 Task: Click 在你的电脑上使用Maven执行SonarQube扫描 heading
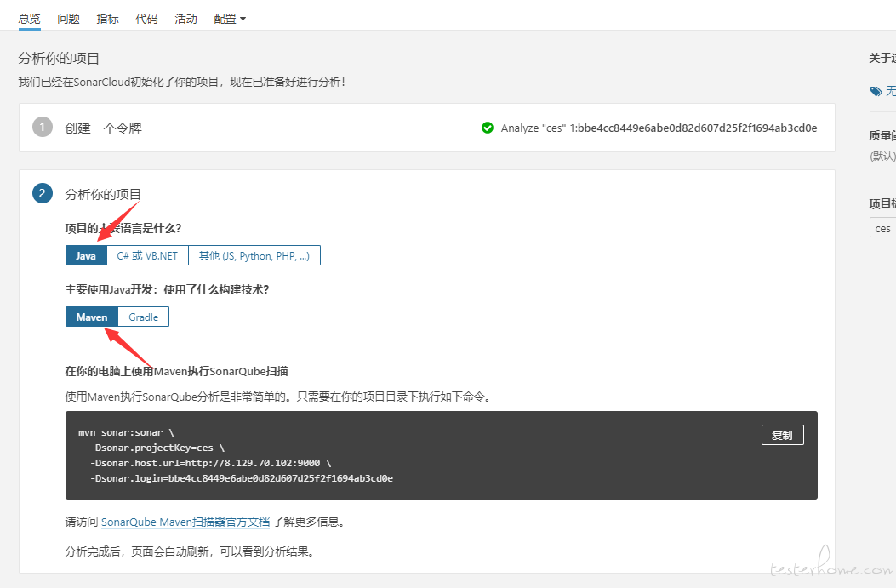tap(177, 371)
